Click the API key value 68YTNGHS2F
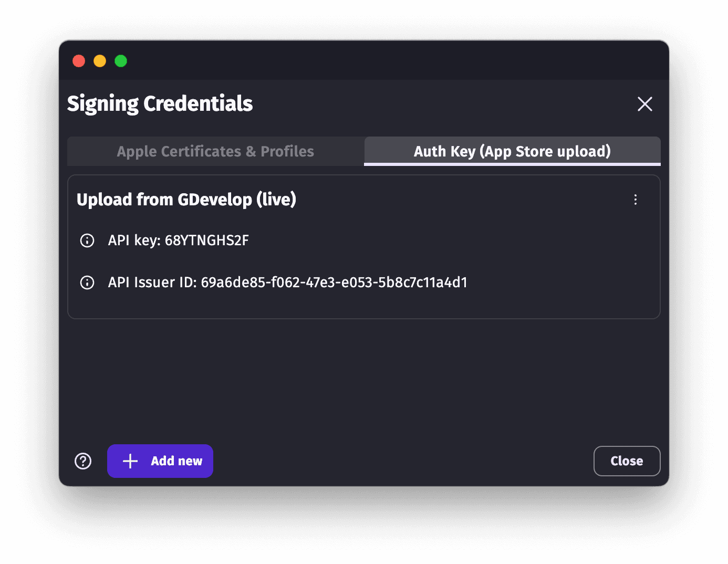The image size is (728, 564). click(206, 241)
